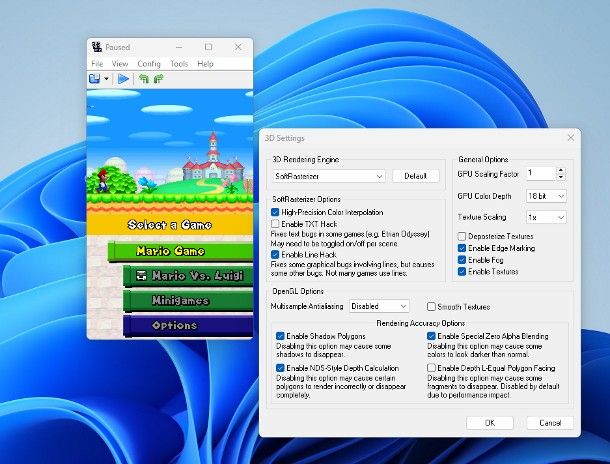Maximize the emulator window
The height and width of the screenshot is (464, 610).
(208, 47)
